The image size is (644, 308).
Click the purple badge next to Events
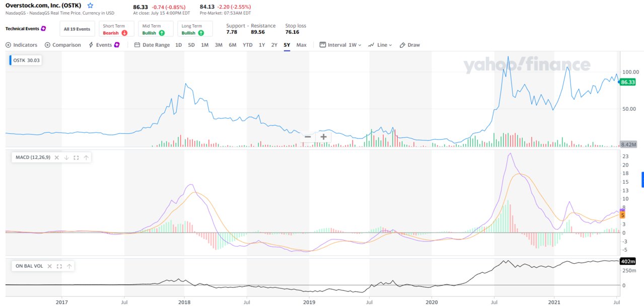coord(117,45)
